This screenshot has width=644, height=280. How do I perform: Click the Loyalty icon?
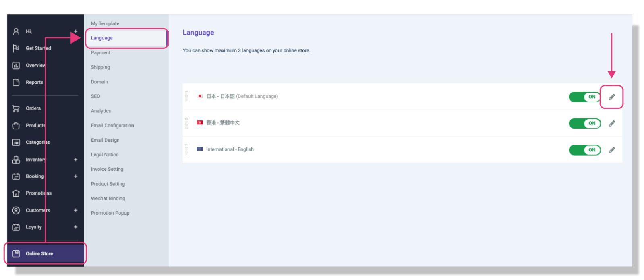(16, 227)
